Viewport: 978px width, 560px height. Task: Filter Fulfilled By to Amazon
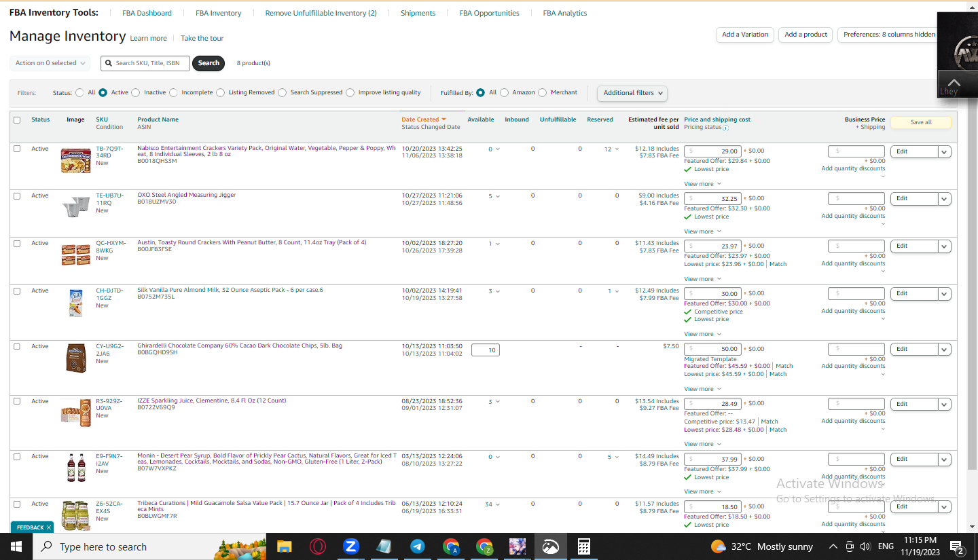(504, 92)
